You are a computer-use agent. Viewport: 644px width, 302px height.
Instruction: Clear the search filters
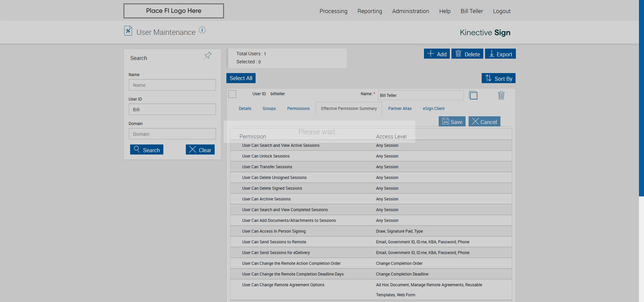coord(200,149)
